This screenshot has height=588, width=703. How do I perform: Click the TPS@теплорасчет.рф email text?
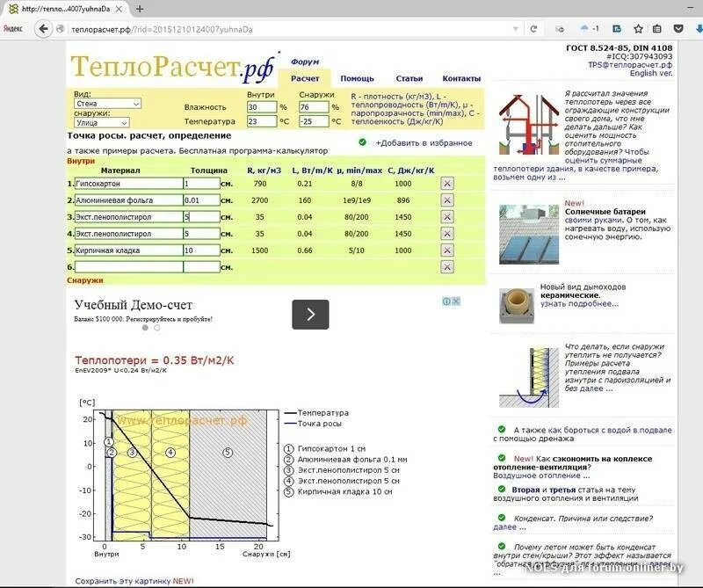[630, 64]
